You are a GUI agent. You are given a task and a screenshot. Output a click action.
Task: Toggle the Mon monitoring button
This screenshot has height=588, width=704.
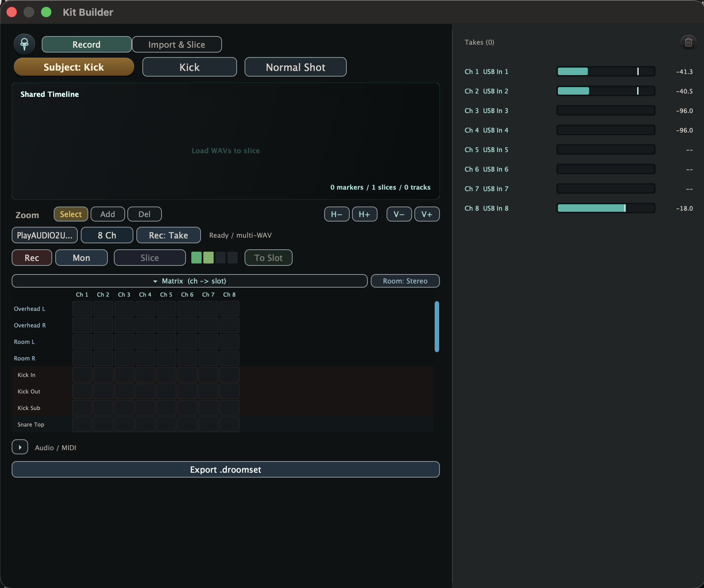coord(82,258)
